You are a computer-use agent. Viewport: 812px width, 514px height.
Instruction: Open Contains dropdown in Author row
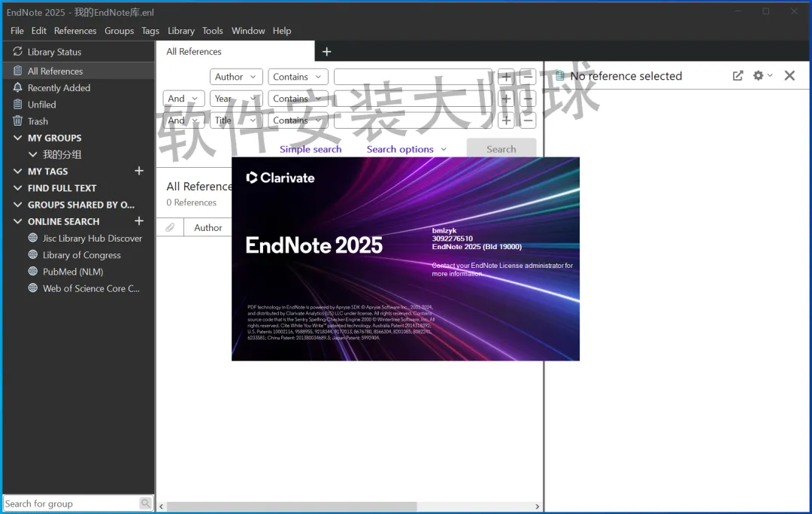(x=298, y=77)
